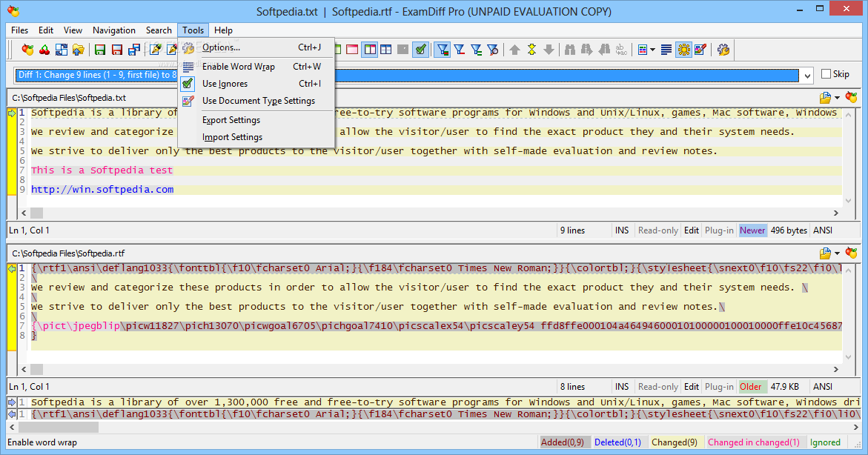Click the save both files icon
Screen dimensions: 868x455
[134, 50]
